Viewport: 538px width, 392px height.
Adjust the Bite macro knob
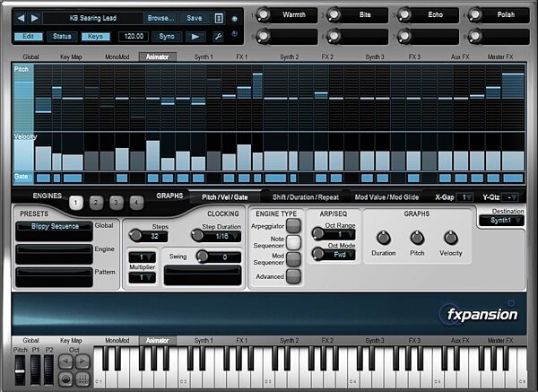tap(334, 14)
